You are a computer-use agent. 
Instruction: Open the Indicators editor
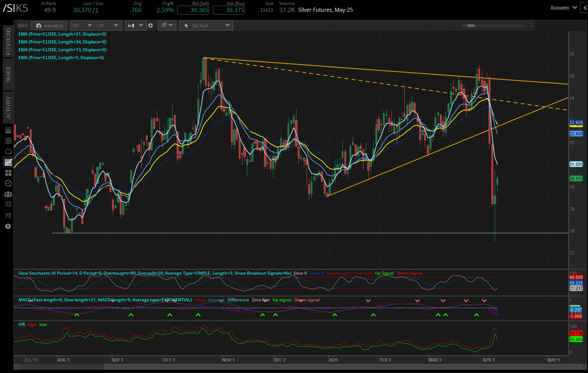tap(49, 25)
